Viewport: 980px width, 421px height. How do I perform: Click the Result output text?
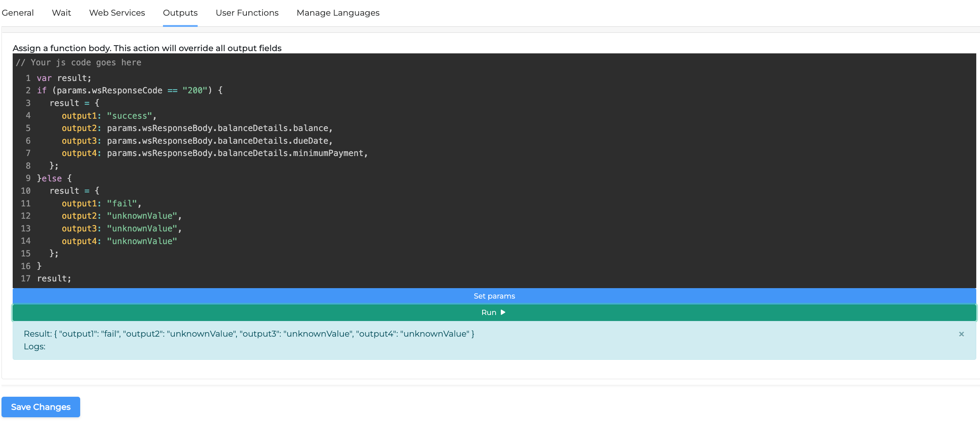click(249, 334)
